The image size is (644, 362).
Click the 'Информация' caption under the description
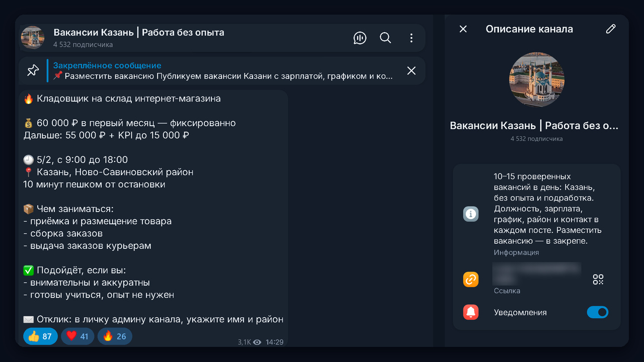[516, 252]
